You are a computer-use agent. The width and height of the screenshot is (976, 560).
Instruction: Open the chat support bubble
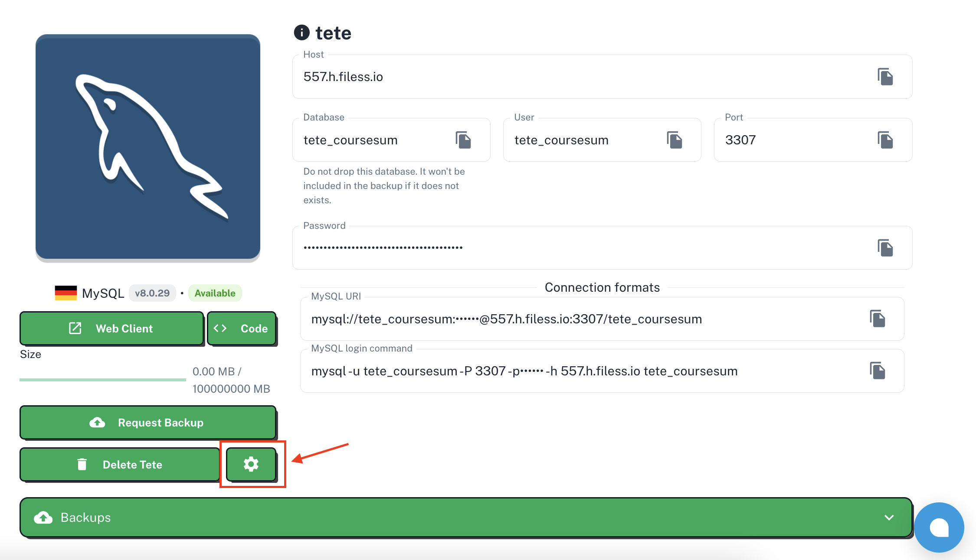(x=939, y=527)
